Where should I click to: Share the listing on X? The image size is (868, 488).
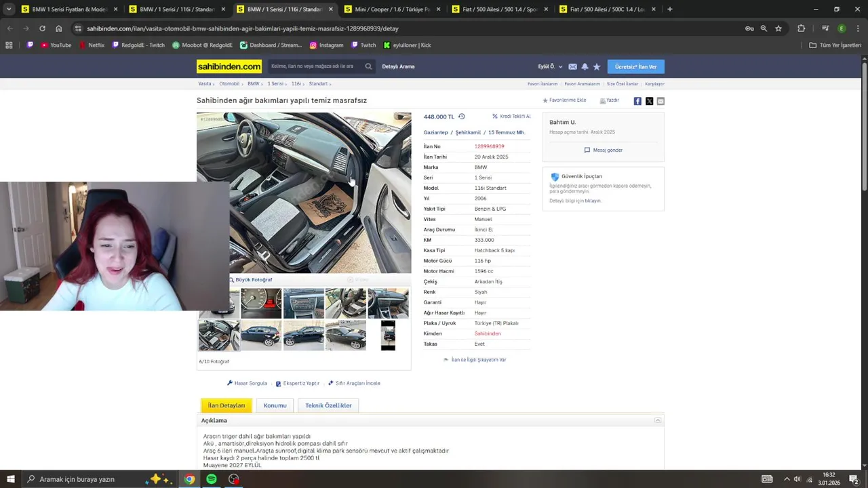649,101
